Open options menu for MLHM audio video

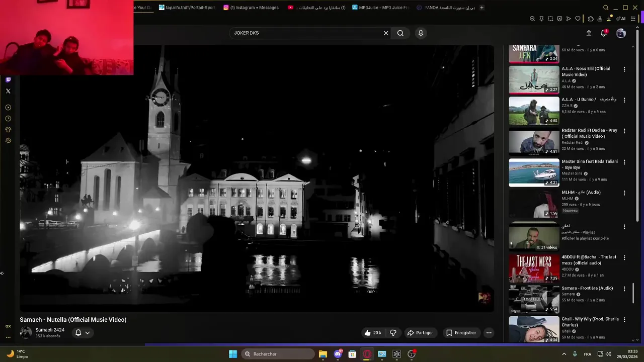point(624,193)
